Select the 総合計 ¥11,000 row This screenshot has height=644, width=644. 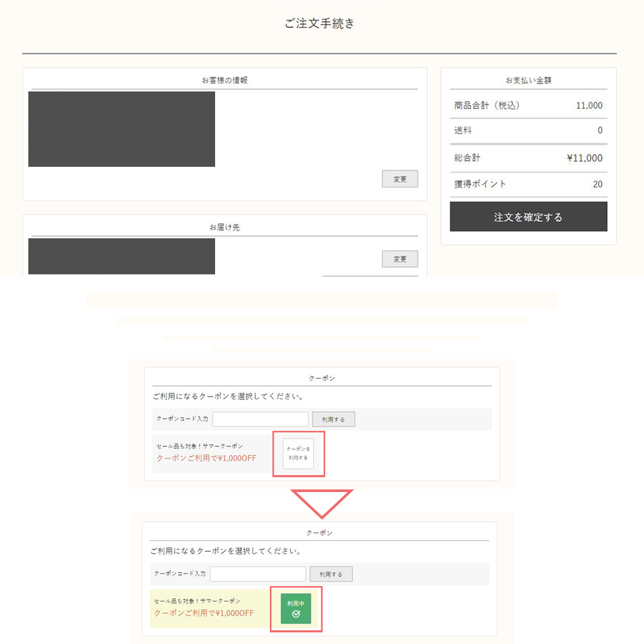(x=528, y=158)
